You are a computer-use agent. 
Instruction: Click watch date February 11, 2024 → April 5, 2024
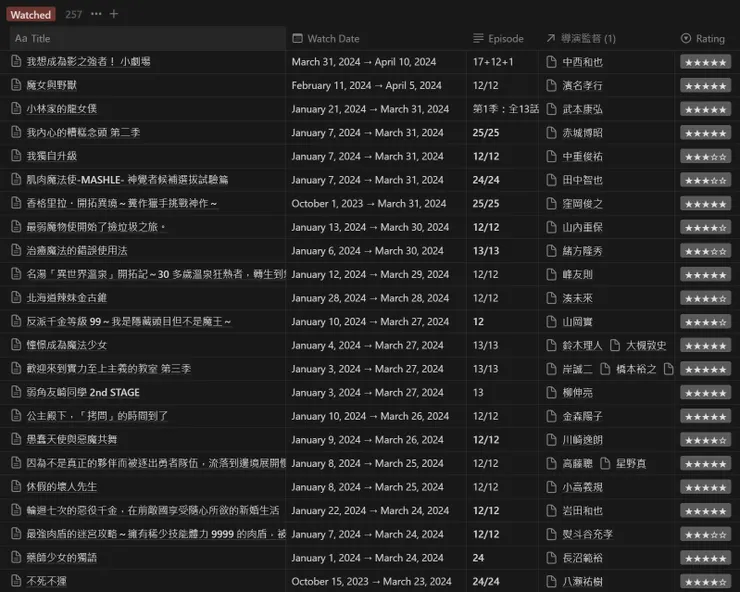(x=367, y=85)
